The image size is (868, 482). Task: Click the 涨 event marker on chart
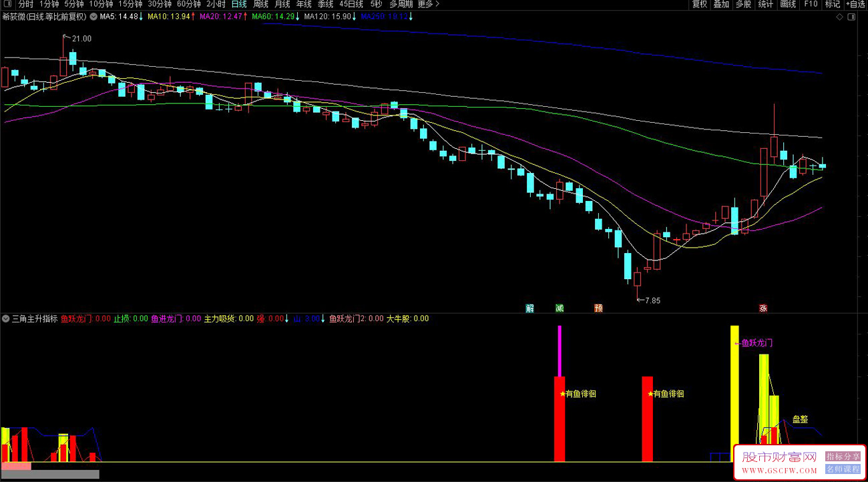[763, 308]
